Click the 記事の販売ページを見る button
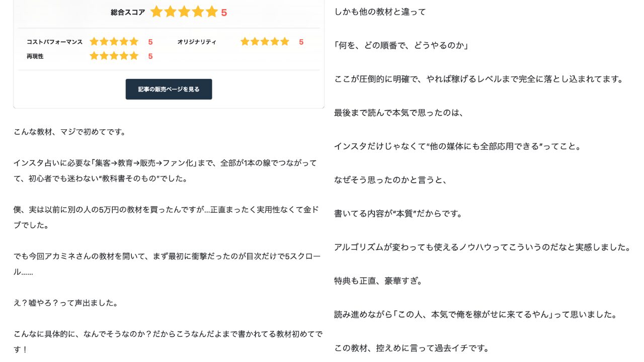The height and width of the screenshot is (362, 644). (169, 89)
